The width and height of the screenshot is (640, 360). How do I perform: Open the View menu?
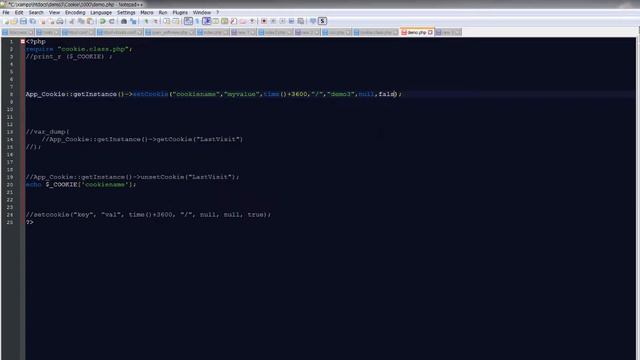point(54,13)
